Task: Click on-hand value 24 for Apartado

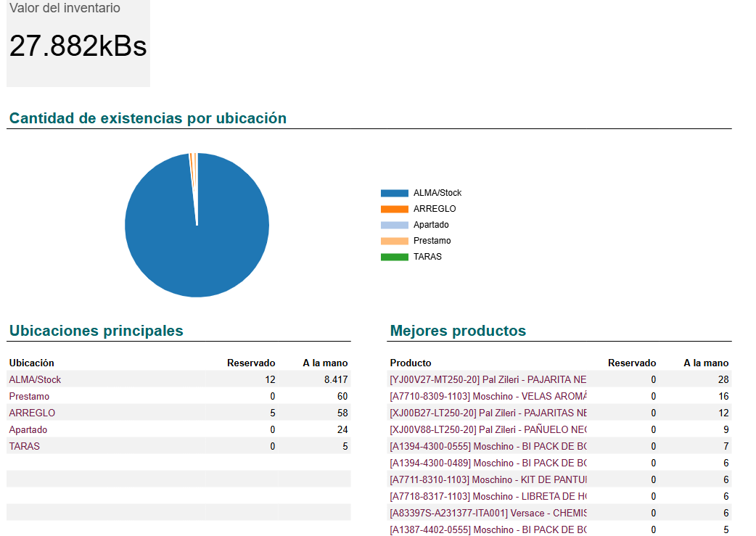Action: coord(342,429)
